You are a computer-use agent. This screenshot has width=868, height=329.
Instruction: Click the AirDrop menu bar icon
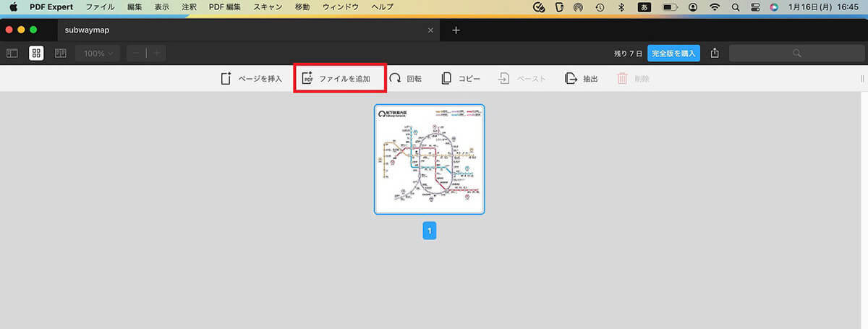coord(579,7)
